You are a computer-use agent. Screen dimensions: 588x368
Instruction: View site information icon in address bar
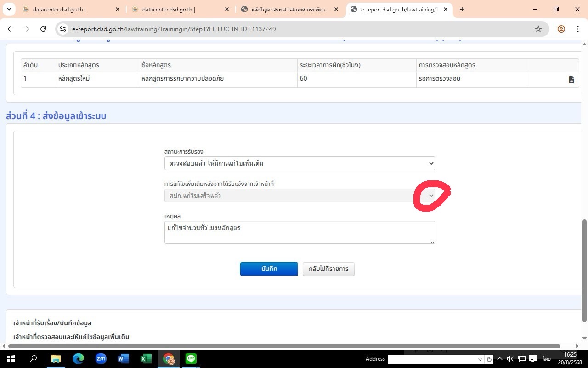pos(63,29)
